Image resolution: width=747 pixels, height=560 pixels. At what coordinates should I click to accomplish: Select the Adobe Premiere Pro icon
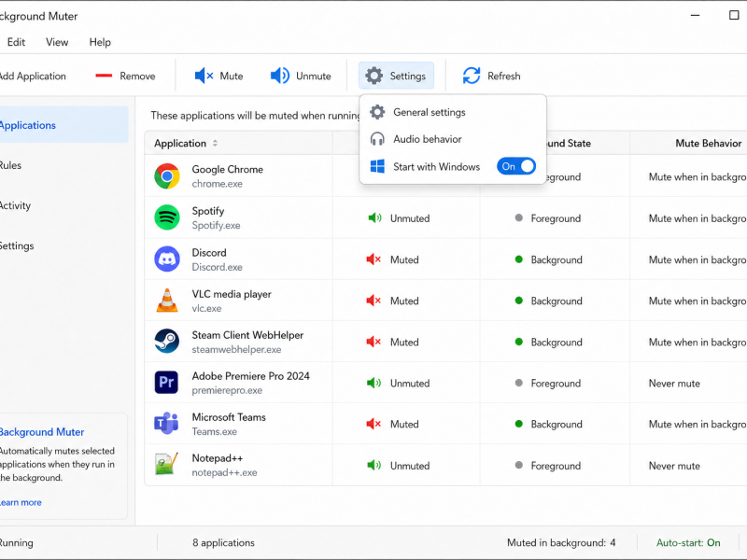[167, 383]
